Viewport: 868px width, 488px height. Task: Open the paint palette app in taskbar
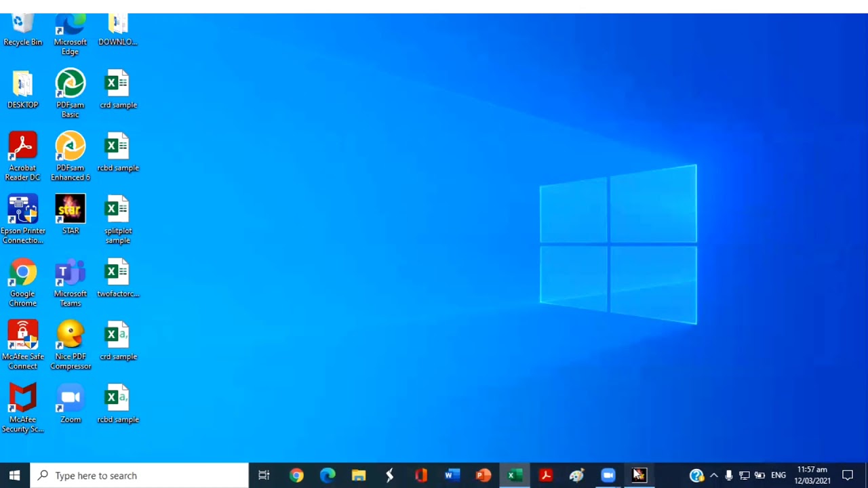pos(577,475)
